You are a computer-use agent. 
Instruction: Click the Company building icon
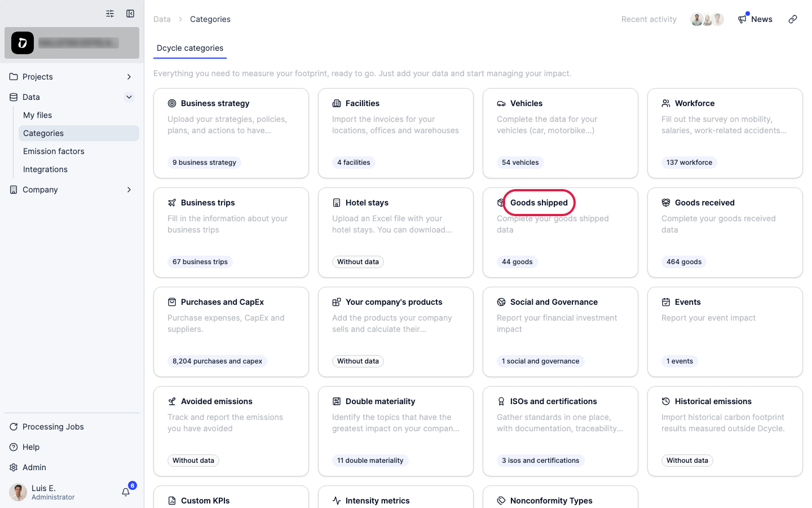pyautogui.click(x=14, y=190)
